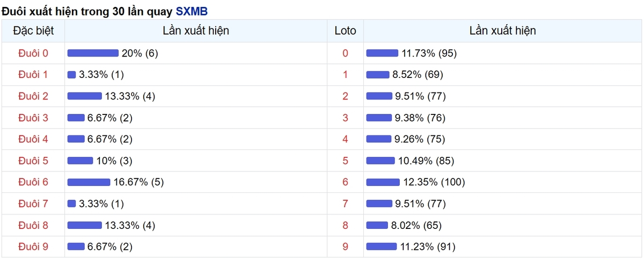Screen dimensions: 644x259
Task: Select the Đuôi 0 row label
Action: [33, 53]
